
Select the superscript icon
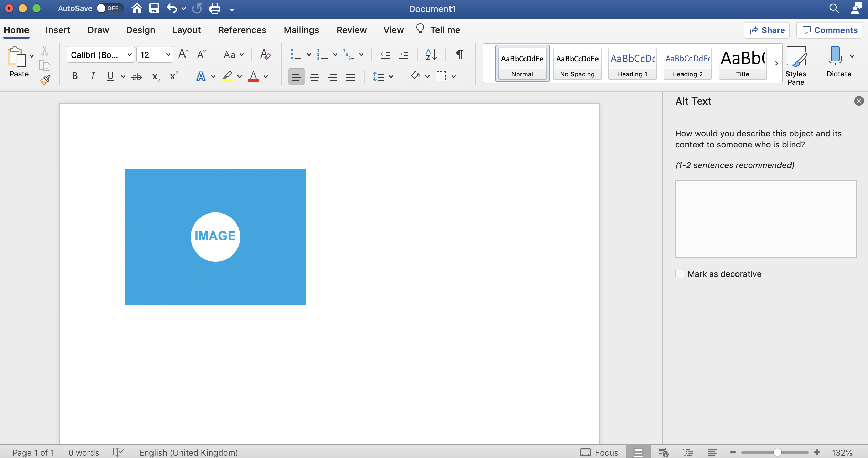tap(173, 76)
